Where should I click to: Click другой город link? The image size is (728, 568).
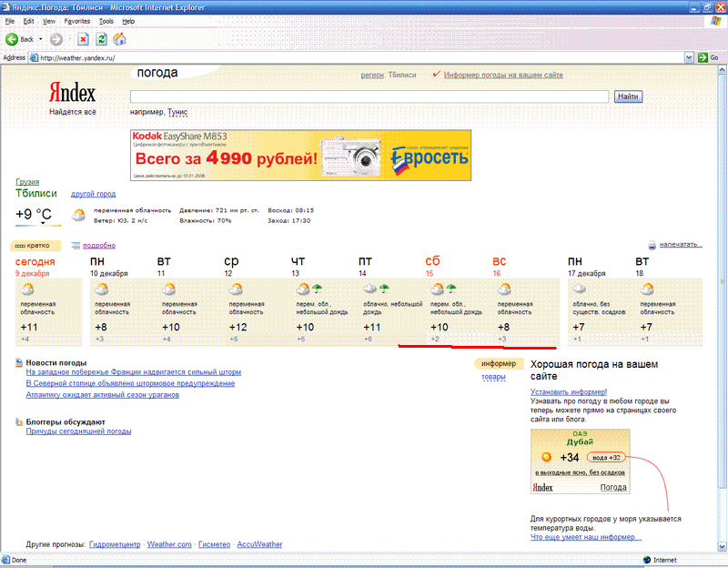pyautogui.click(x=94, y=194)
